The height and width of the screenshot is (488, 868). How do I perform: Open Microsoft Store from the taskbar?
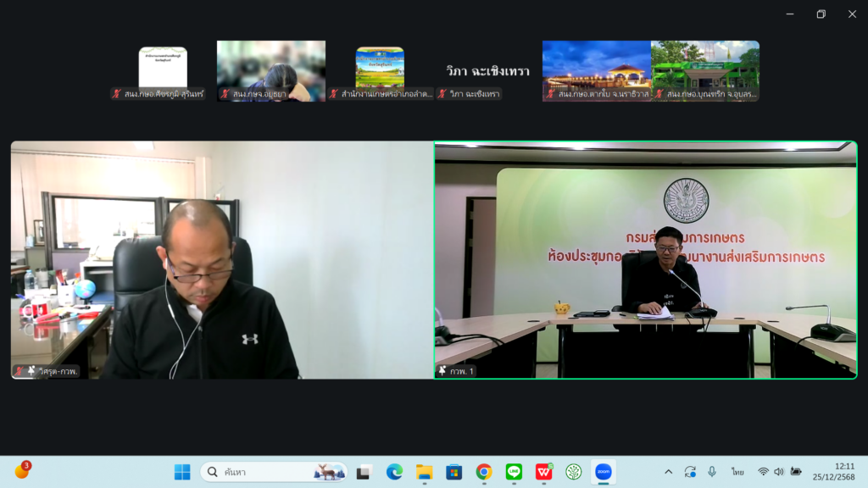453,472
